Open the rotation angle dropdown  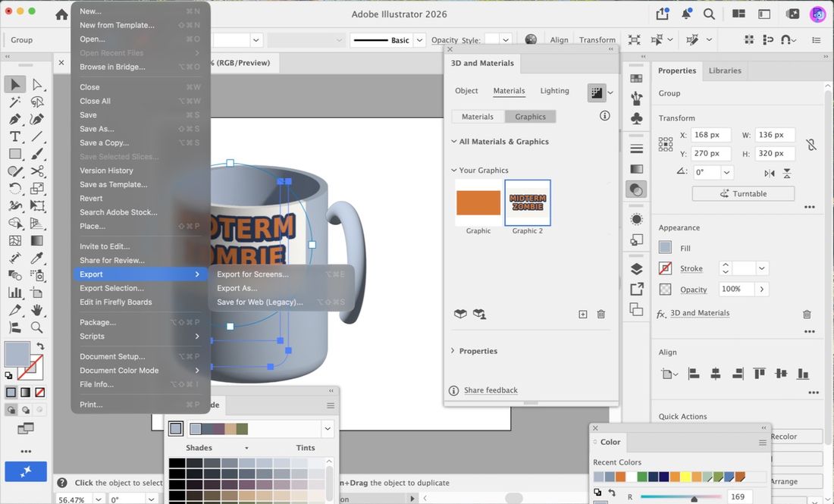tap(726, 172)
